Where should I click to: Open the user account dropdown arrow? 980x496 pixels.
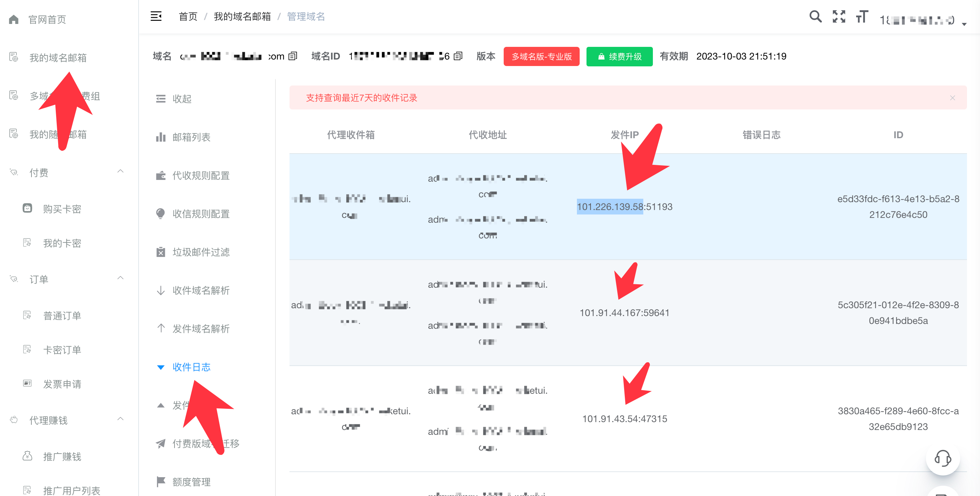point(964,24)
